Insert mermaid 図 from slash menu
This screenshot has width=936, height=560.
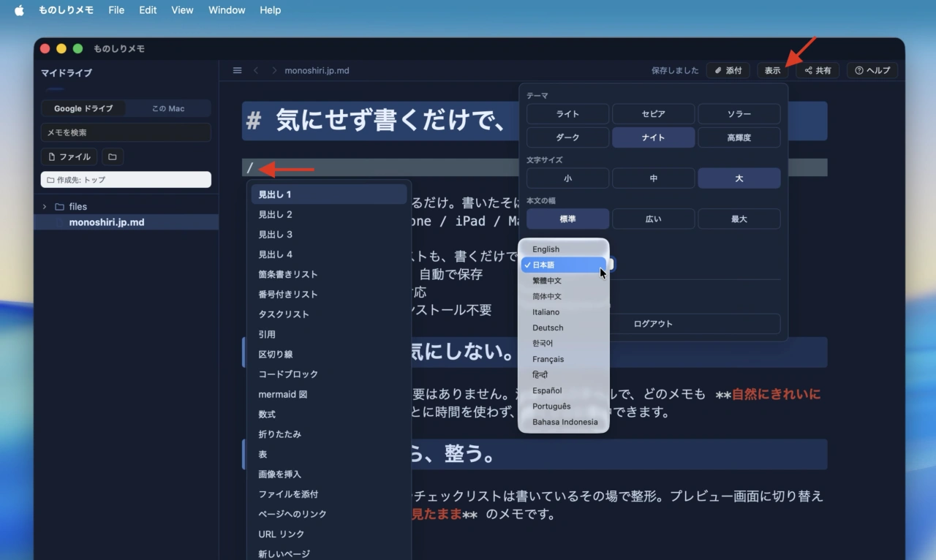(x=329, y=394)
